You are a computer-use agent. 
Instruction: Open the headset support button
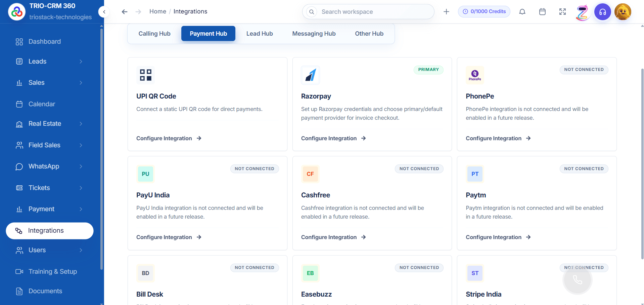pyautogui.click(x=603, y=12)
